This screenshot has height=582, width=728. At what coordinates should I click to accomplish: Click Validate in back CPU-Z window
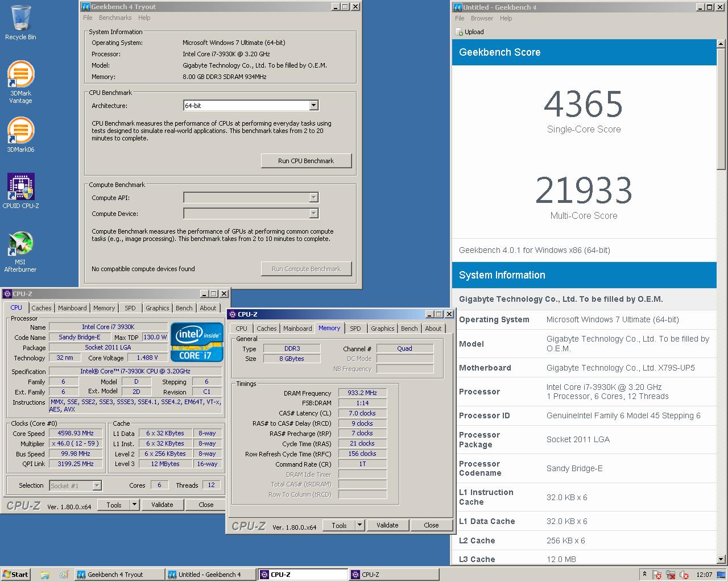click(162, 505)
